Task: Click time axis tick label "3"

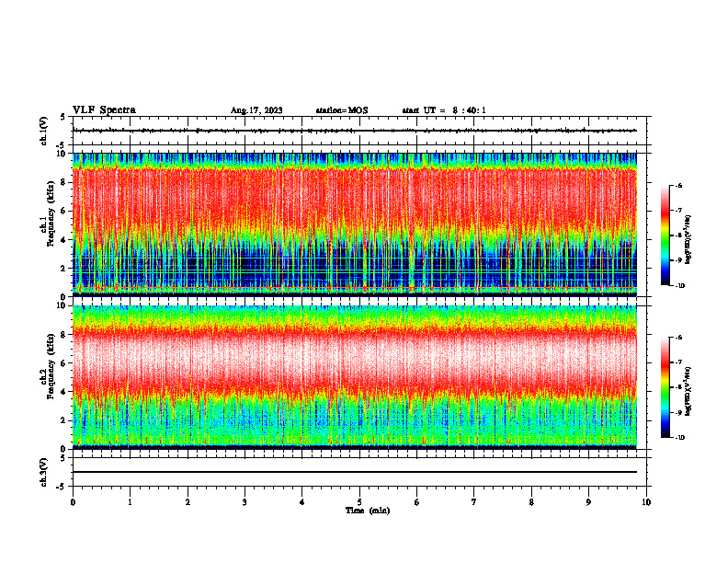Action: click(245, 502)
